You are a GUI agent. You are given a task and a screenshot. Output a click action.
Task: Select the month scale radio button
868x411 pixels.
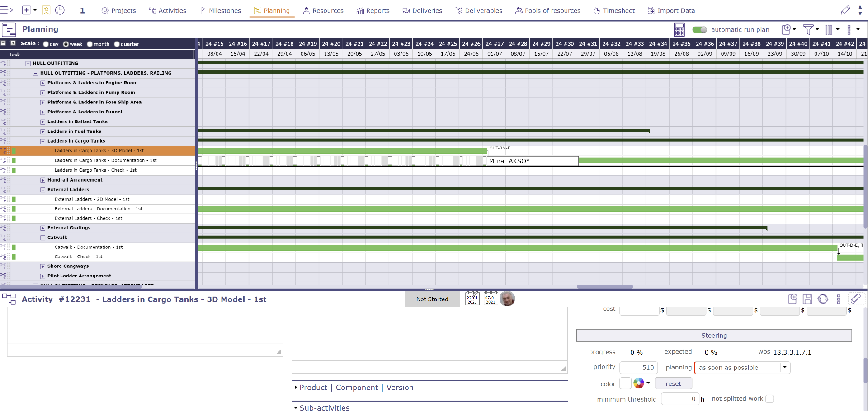pyautogui.click(x=90, y=44)
